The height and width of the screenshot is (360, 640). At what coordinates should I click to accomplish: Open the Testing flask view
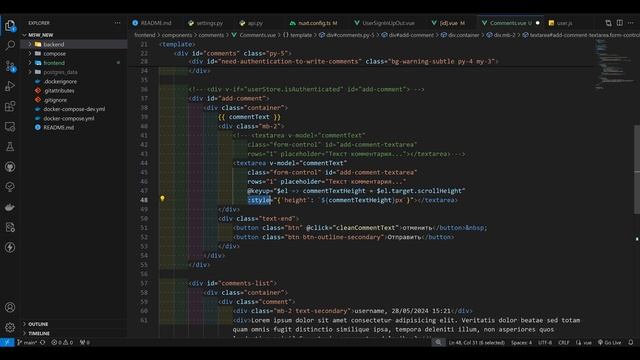pyautogui.click(x=10, y=147)
